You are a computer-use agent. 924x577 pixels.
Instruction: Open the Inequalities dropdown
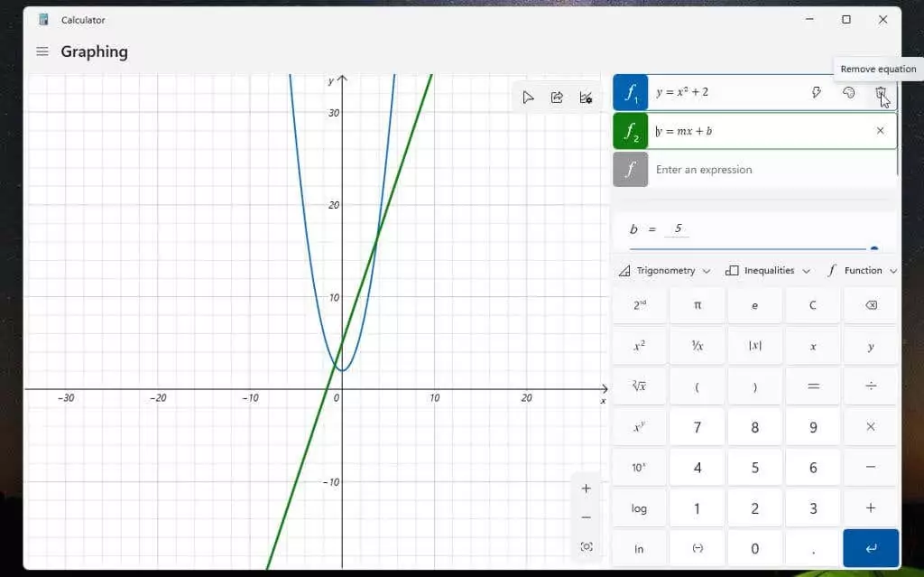click(x=768, y=271)
